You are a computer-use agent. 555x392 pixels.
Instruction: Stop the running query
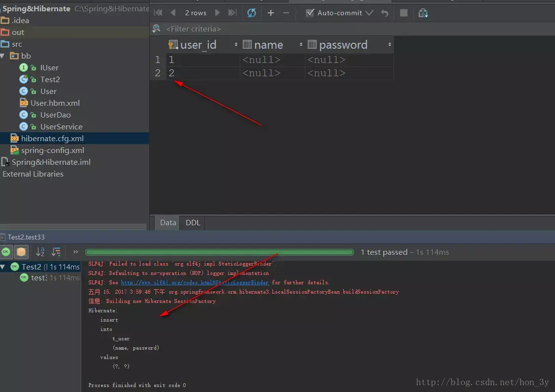coord(403,13)
